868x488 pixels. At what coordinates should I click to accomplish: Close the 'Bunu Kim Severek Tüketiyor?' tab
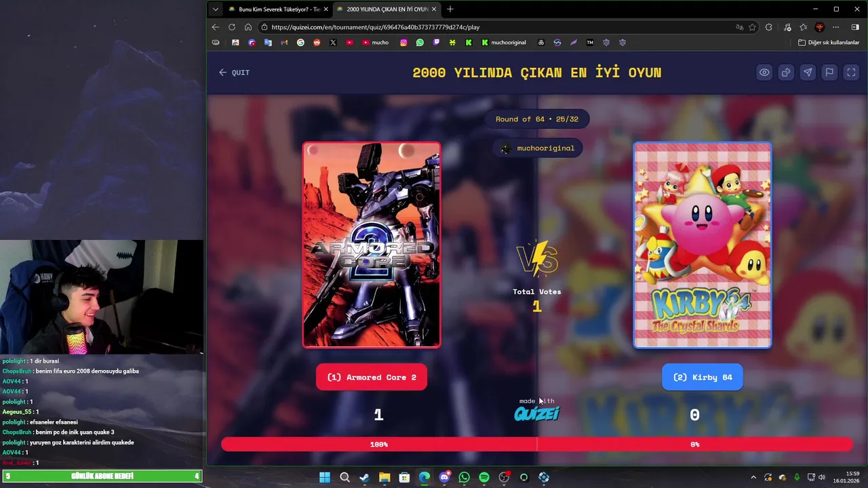326,9
